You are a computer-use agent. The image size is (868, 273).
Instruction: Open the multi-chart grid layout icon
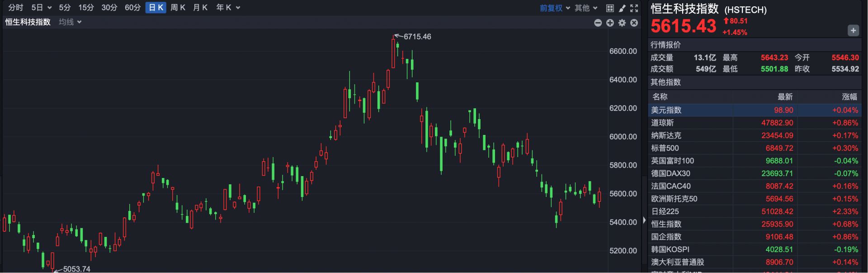(x=610, y=8)
